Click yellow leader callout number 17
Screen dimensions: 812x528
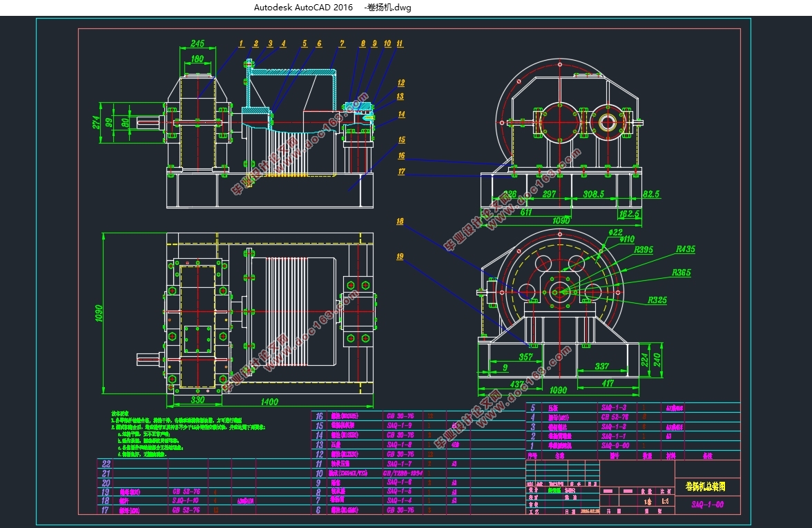coord(401,171)
